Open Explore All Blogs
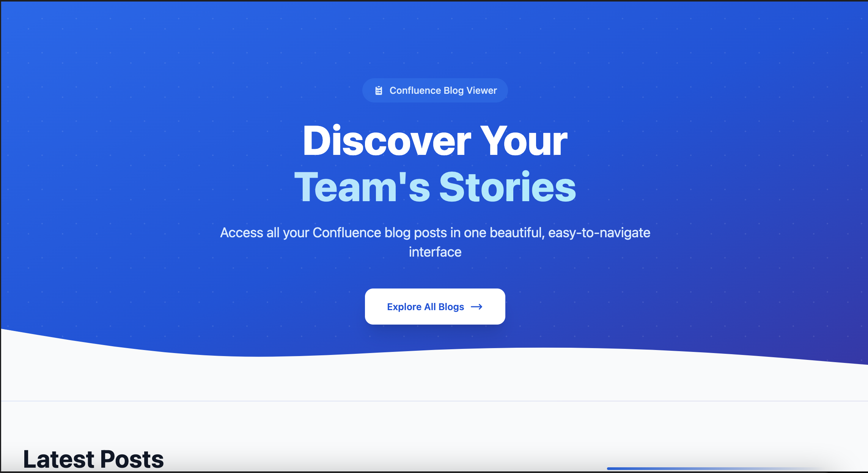The image size is (868, 473). click(435, 306)
